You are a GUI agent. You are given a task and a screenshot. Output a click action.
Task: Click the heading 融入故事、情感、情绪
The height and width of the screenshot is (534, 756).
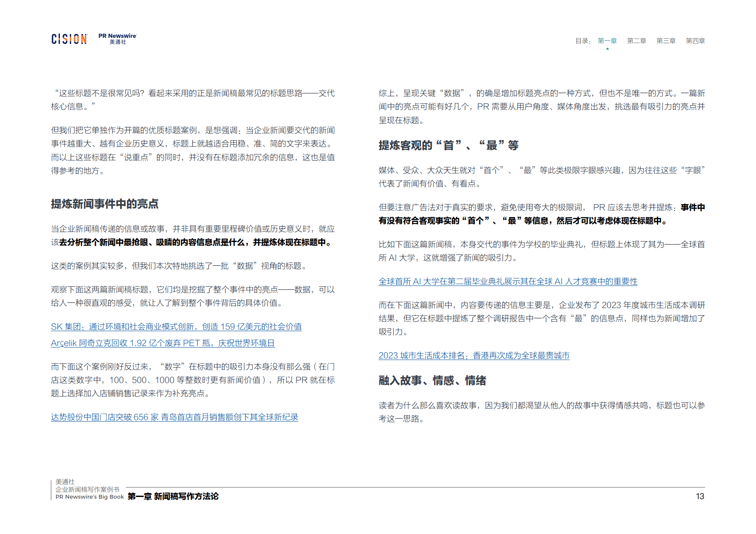point(432,381)
